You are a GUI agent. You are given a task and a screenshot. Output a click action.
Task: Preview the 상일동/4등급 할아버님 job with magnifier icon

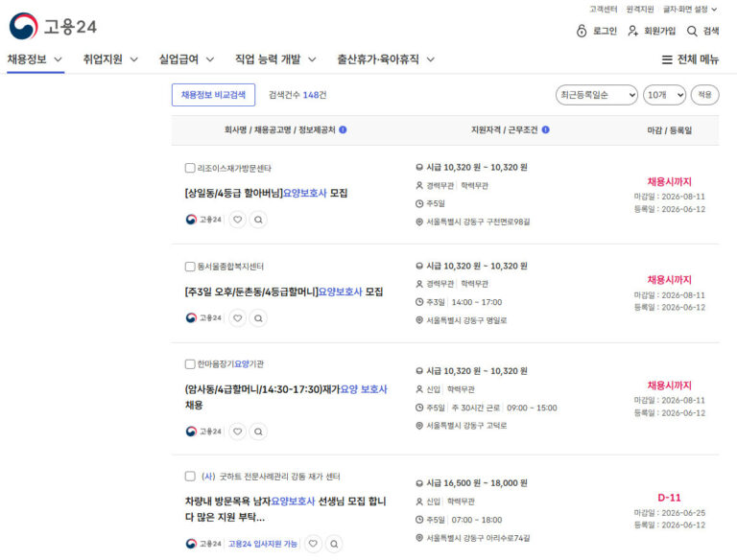(258, 220)
